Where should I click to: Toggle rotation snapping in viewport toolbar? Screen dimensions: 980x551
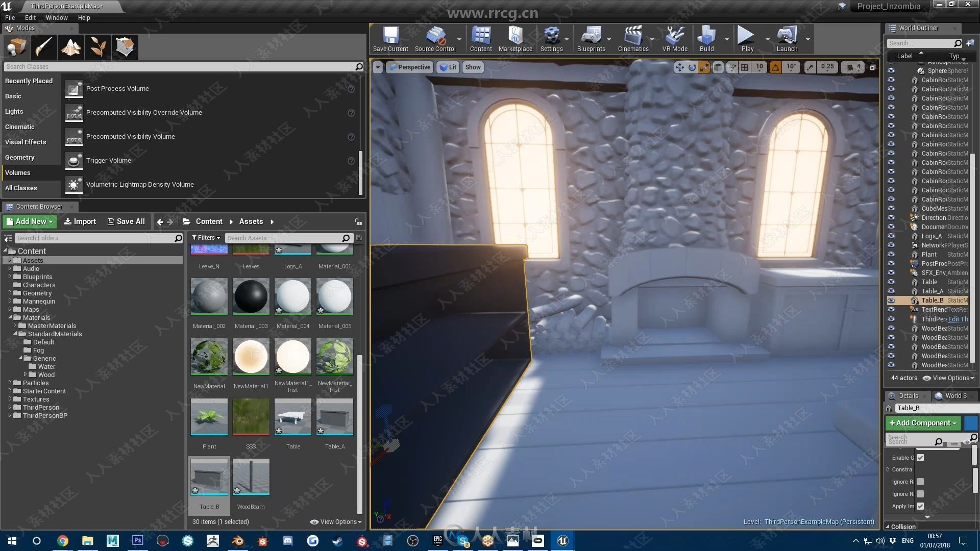coord(775,67)
